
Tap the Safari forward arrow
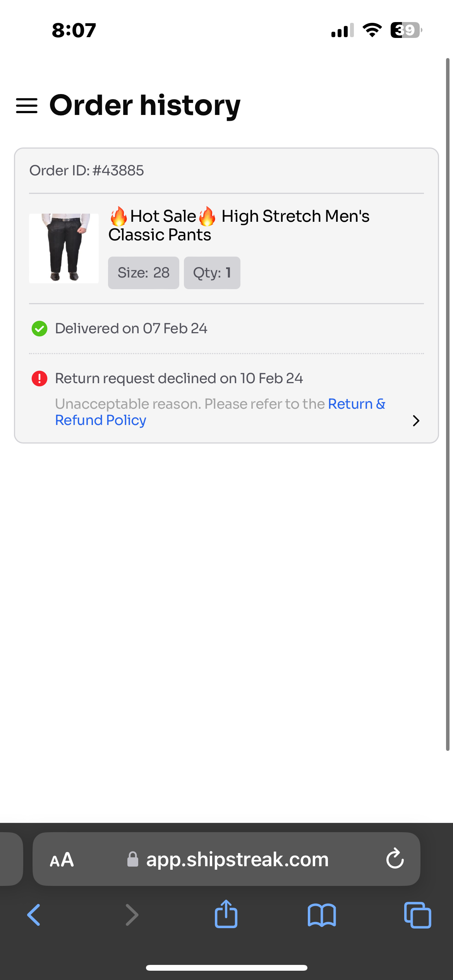point(132,915)
